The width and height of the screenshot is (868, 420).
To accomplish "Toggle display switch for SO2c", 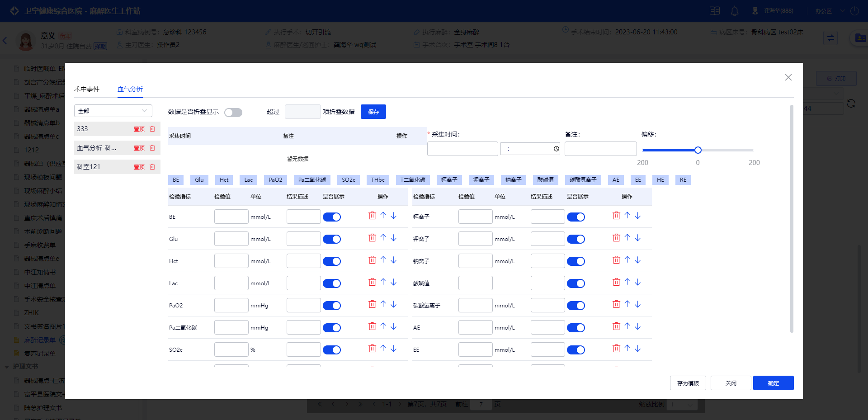I will coord(332,350).
